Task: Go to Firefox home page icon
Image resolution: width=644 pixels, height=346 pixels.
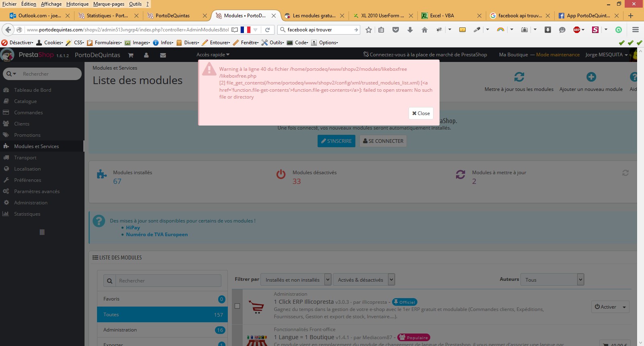Action: point(424,30)
